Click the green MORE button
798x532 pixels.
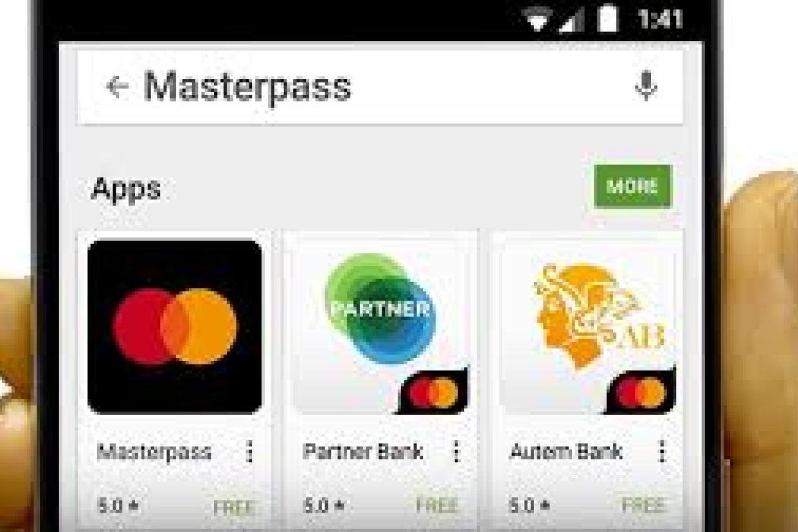click(x=633, y=186)
